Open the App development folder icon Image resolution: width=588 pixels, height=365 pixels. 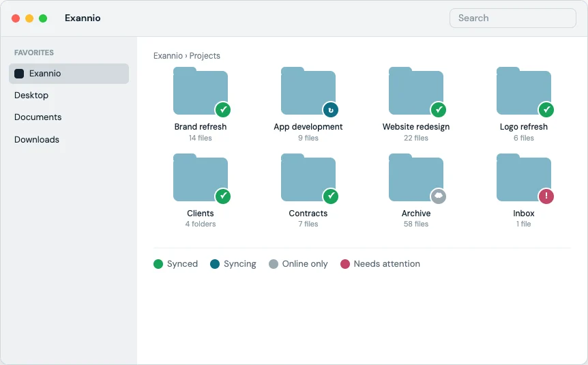(x=308, y=91)
